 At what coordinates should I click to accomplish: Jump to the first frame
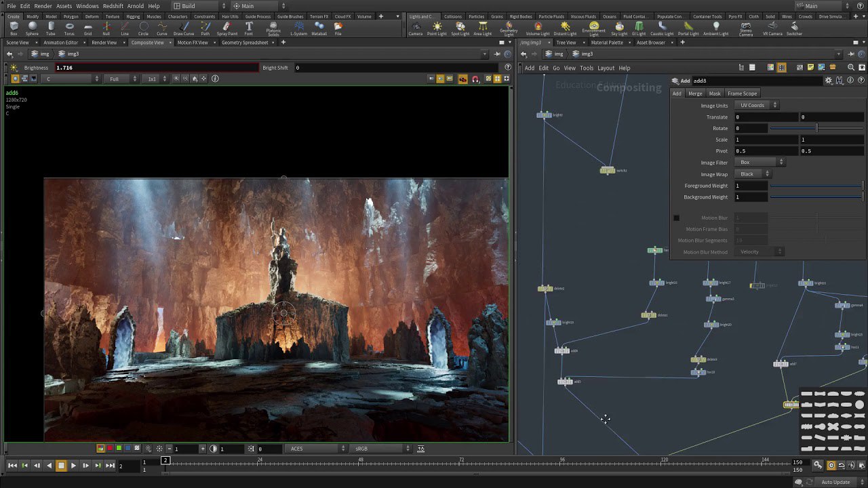click(x=12, y=466)
